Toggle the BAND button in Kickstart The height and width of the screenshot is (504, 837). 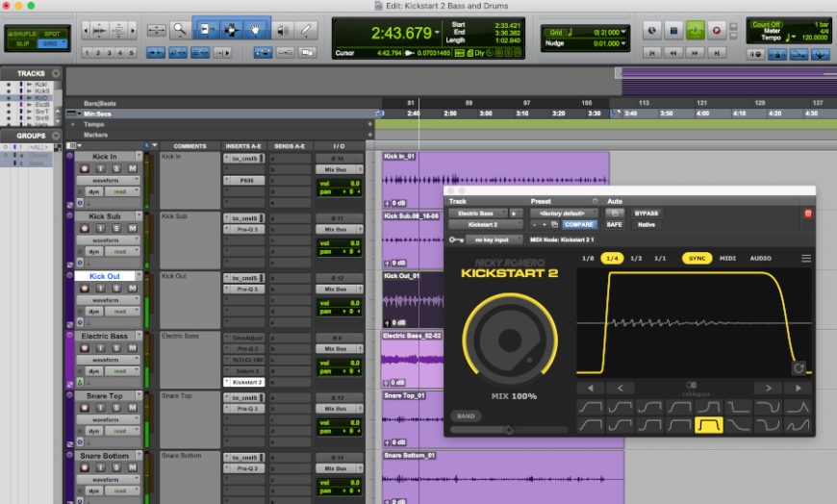pos(466,416)
